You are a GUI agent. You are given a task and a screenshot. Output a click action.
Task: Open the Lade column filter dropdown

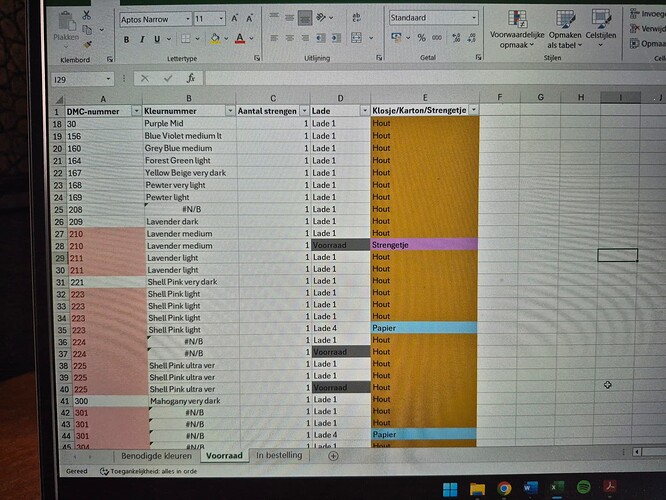pos(362,110)
